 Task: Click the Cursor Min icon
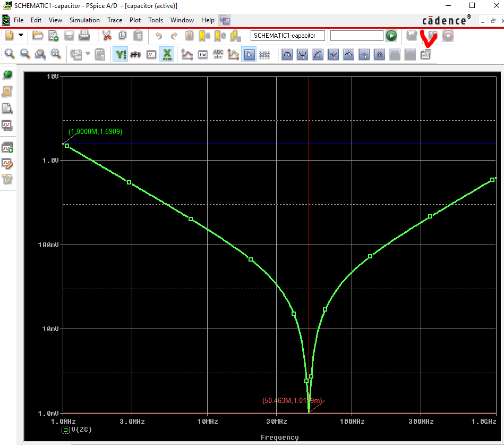pos(334,54)
